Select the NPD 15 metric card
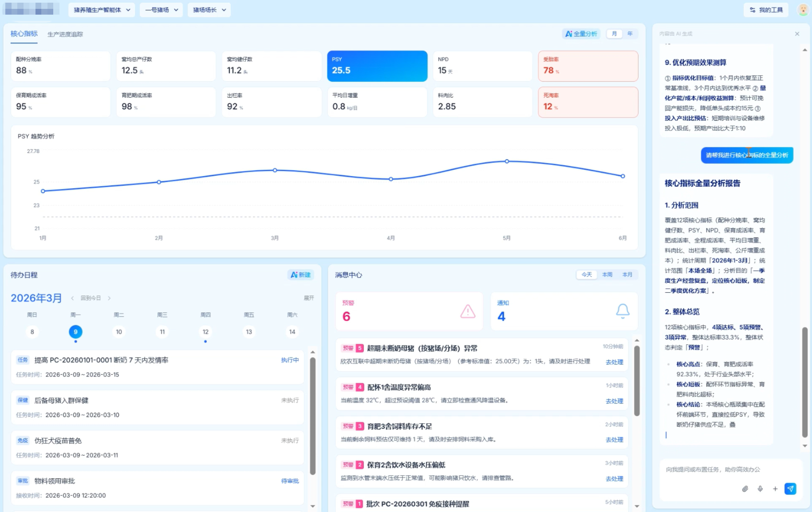 482,66
